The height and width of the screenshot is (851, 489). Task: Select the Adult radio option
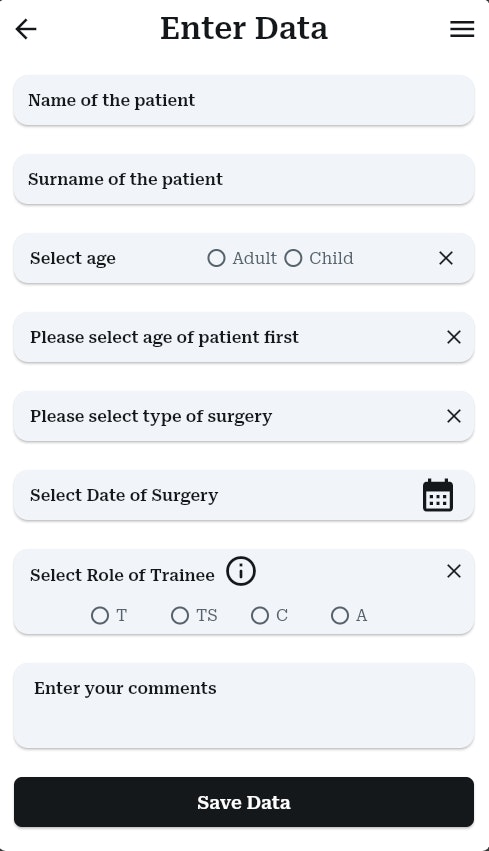coord(216,258)
